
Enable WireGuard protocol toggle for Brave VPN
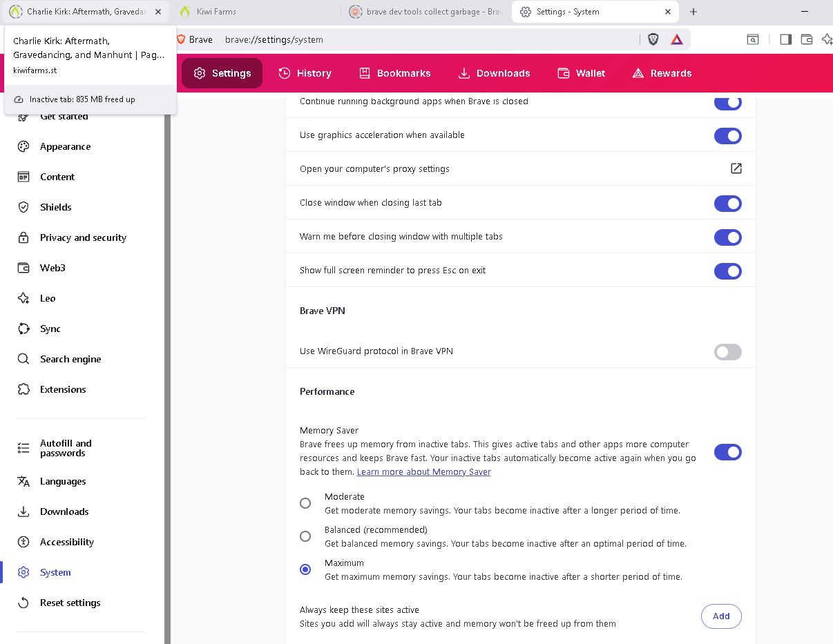pyautogui.click(x=727, y=352)
